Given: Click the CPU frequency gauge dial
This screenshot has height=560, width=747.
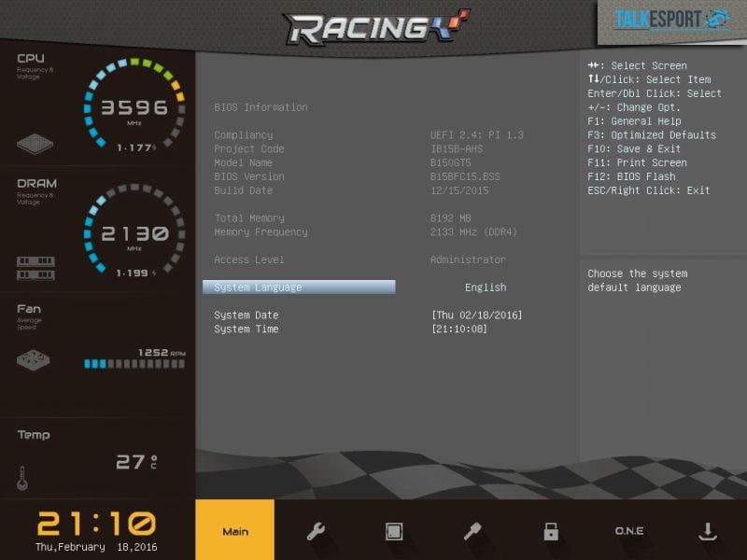Looking at the screenshot, I should pos(134,107).
